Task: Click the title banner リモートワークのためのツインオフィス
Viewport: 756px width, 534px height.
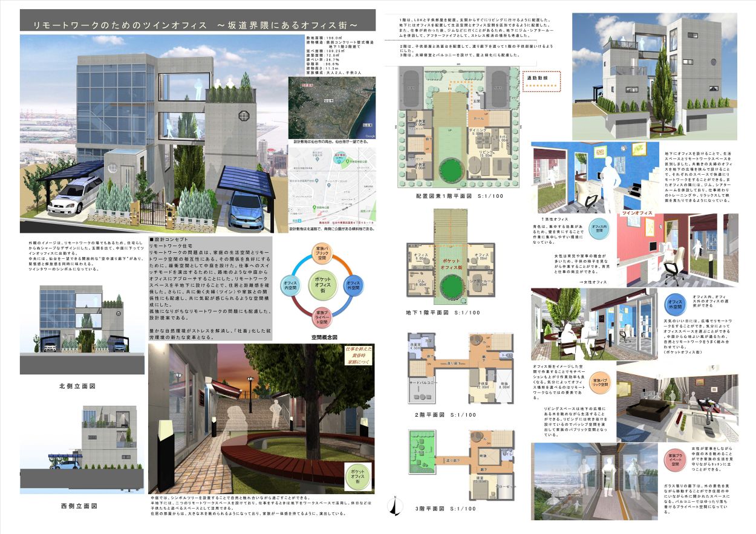Action: (197, 25)
